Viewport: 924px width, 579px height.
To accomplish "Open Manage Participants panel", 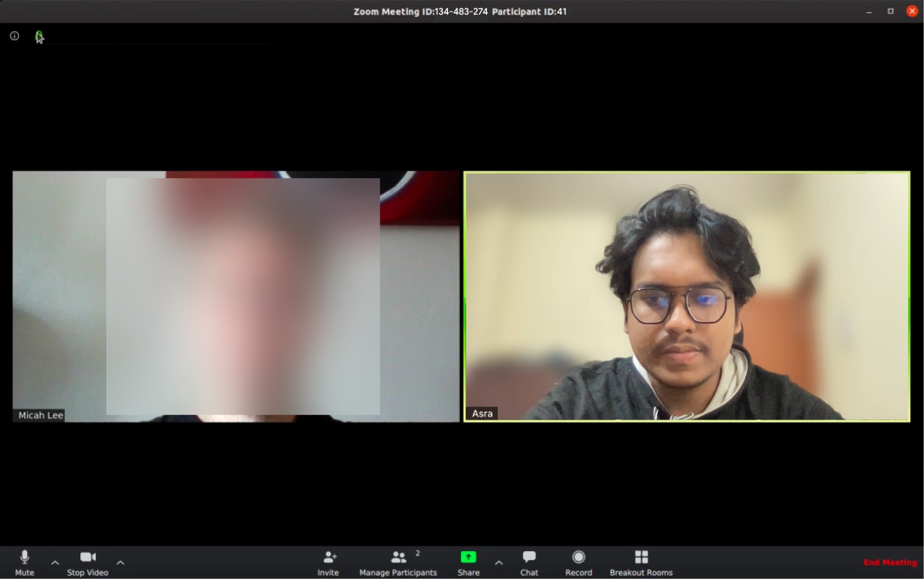I will (398, 562).
